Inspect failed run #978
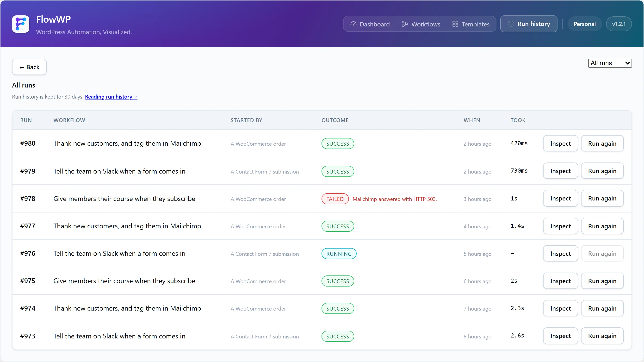Image resolution: width=644 pixels, height=362 pixels. (x=560, y=199)
